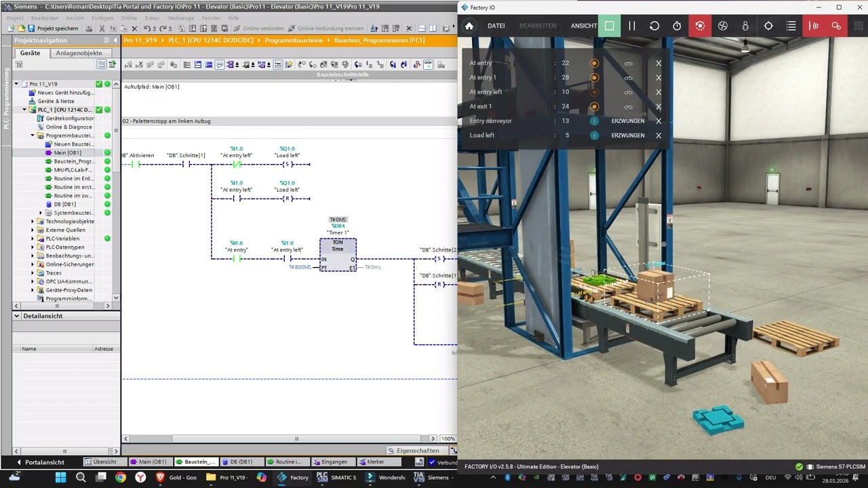868x488 pixels.
Task: Open the time scale stopwatch icon
Action: point(677,26)
